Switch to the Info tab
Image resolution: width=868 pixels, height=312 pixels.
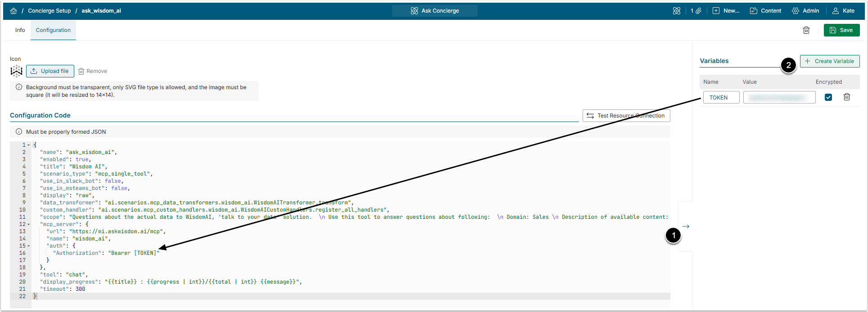pyautogui.click(x=20, y=30)
